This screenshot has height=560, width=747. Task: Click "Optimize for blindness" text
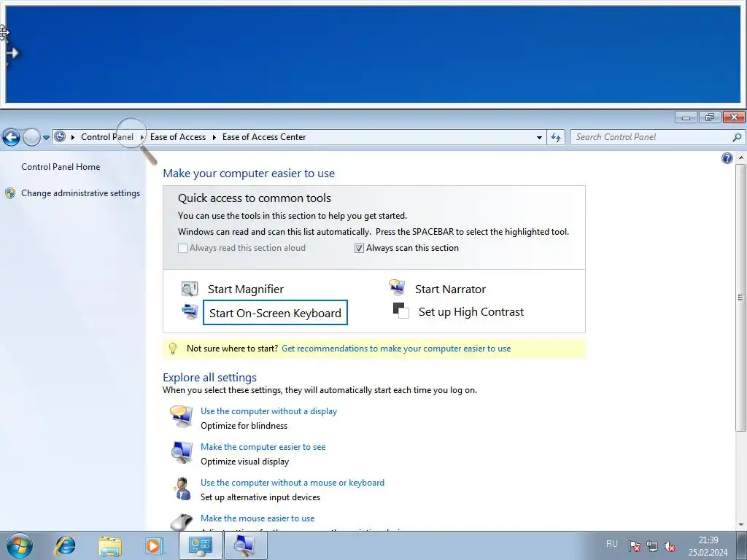point(244,426)
